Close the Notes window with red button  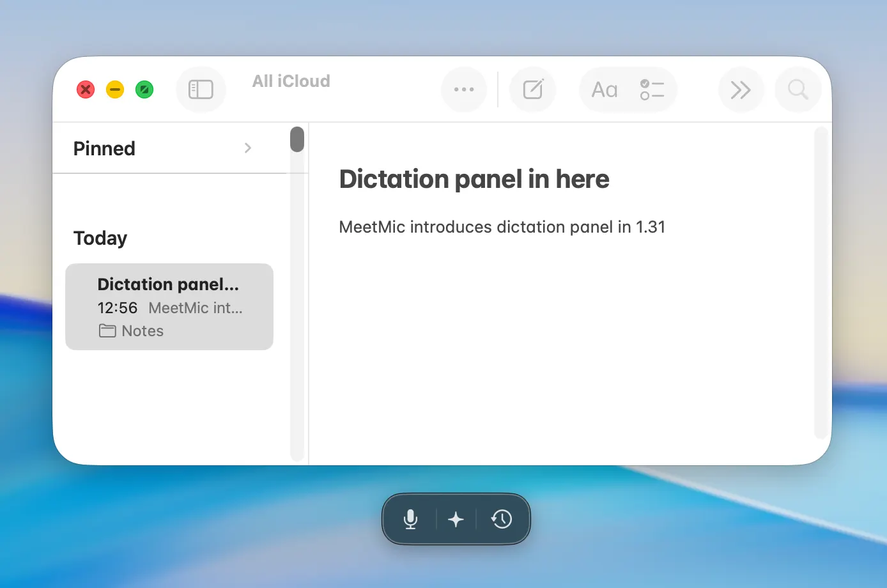point(86,89)
